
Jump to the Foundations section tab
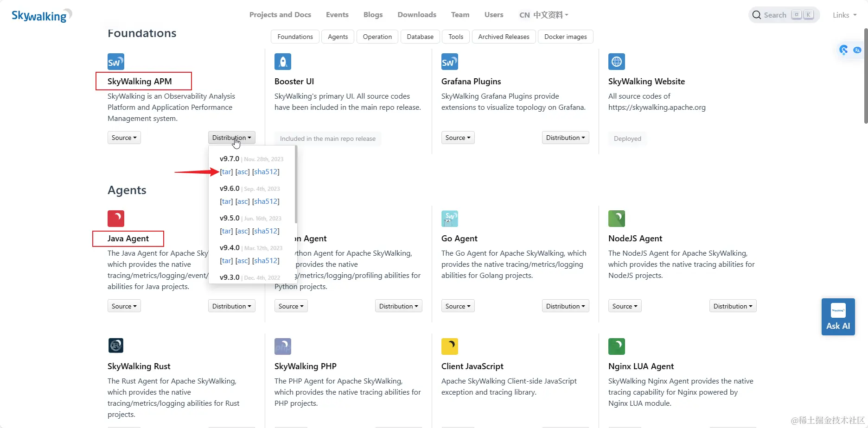click(295, 37)
